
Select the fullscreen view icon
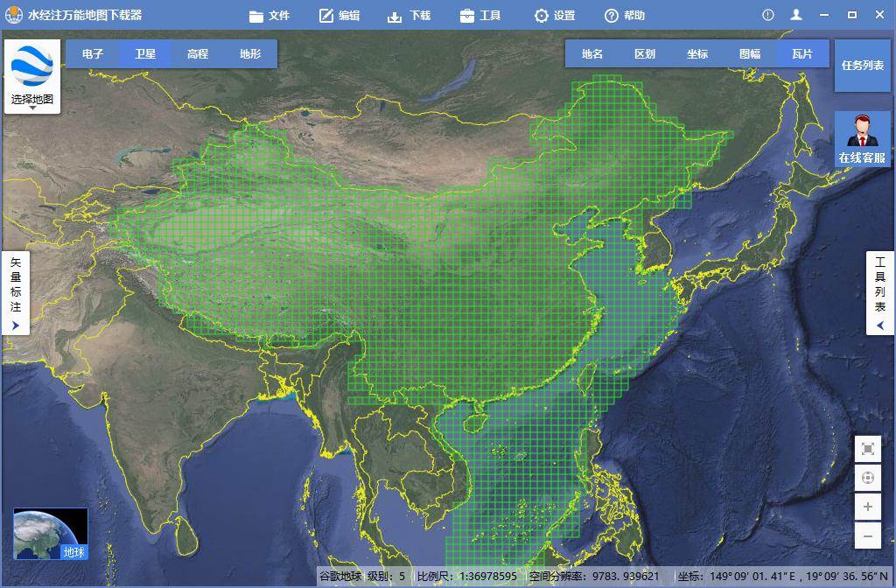tap(867, 448)
